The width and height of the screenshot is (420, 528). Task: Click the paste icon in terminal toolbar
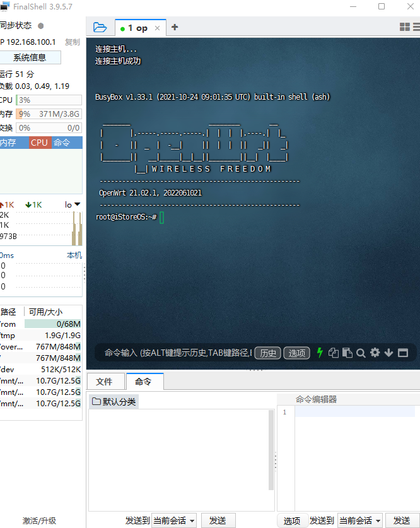coord(347,353)
